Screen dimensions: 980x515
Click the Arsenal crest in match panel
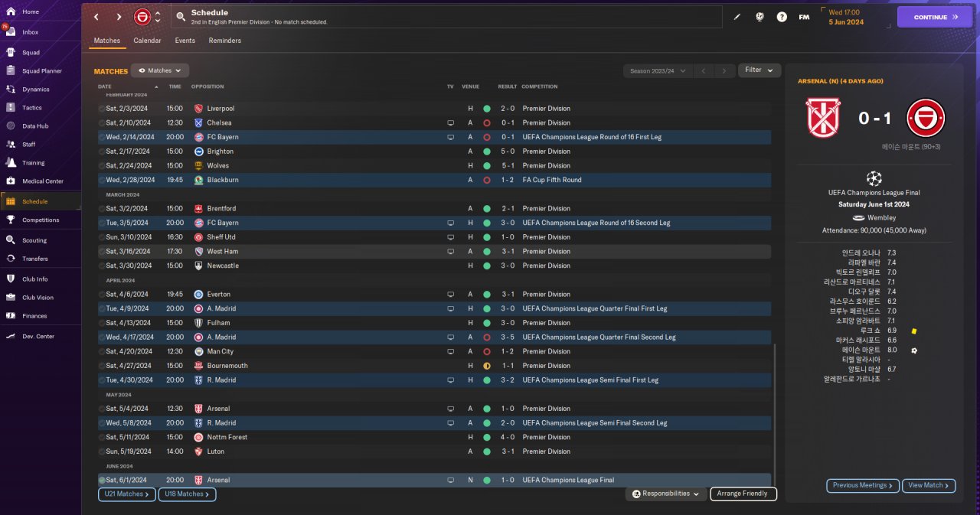click(823, 118)
